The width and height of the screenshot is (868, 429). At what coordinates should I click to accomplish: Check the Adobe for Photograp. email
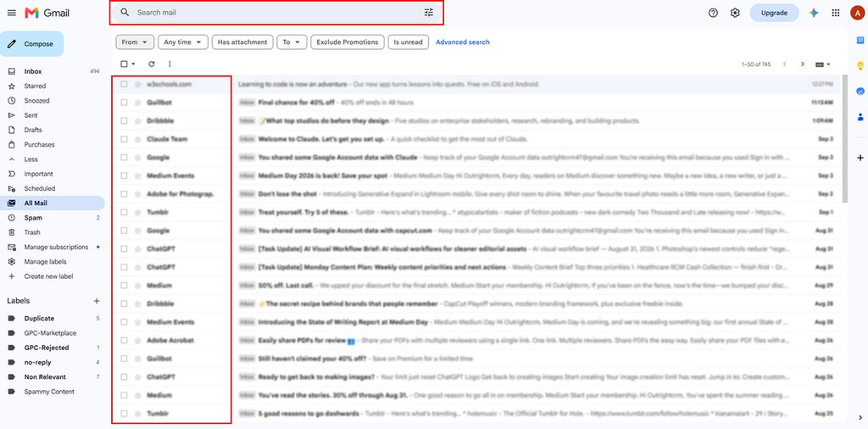pyautogui.click(x=124, y=194)
